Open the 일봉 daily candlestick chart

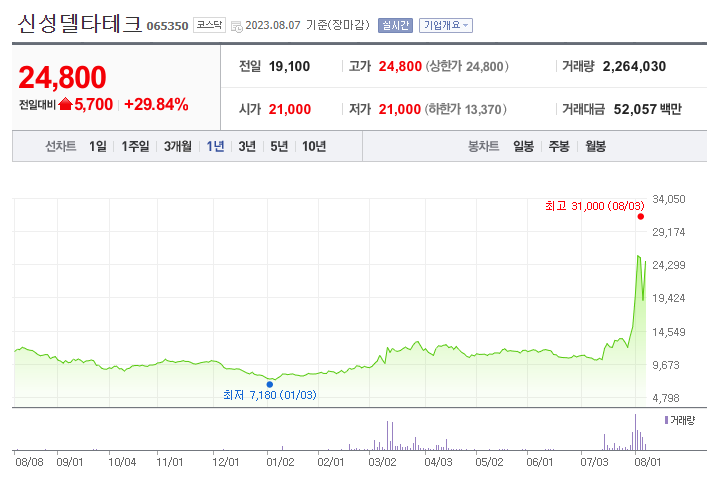coord(523,146)
